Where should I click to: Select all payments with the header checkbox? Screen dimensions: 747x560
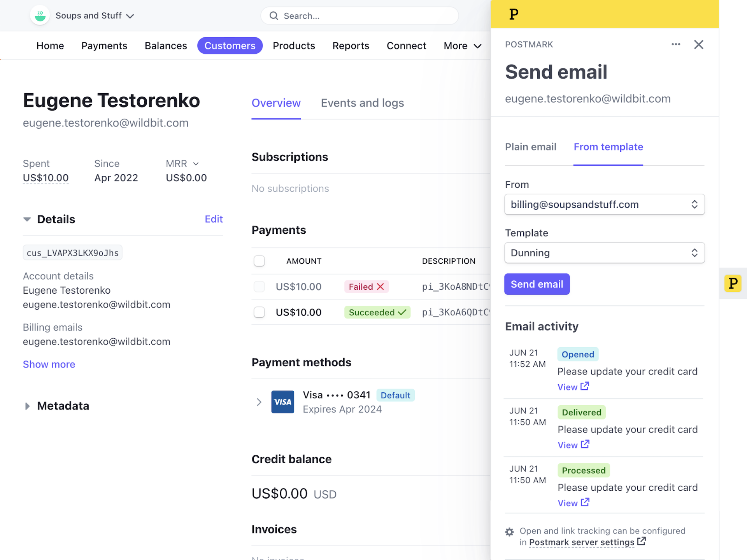259,261
